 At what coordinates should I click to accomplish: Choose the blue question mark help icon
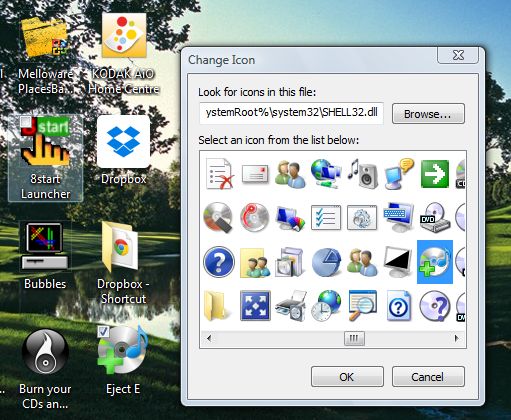[219, 262]
